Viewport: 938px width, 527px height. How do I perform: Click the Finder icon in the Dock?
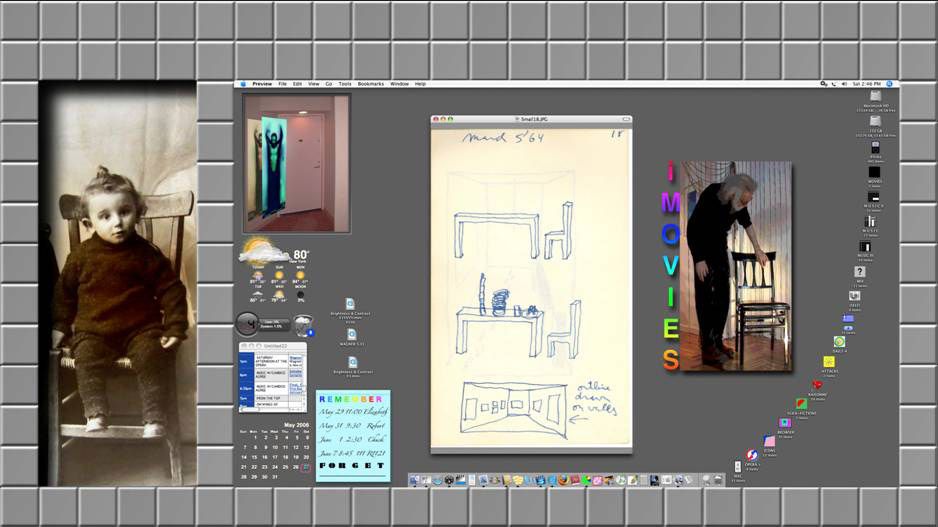pos(414,481)
